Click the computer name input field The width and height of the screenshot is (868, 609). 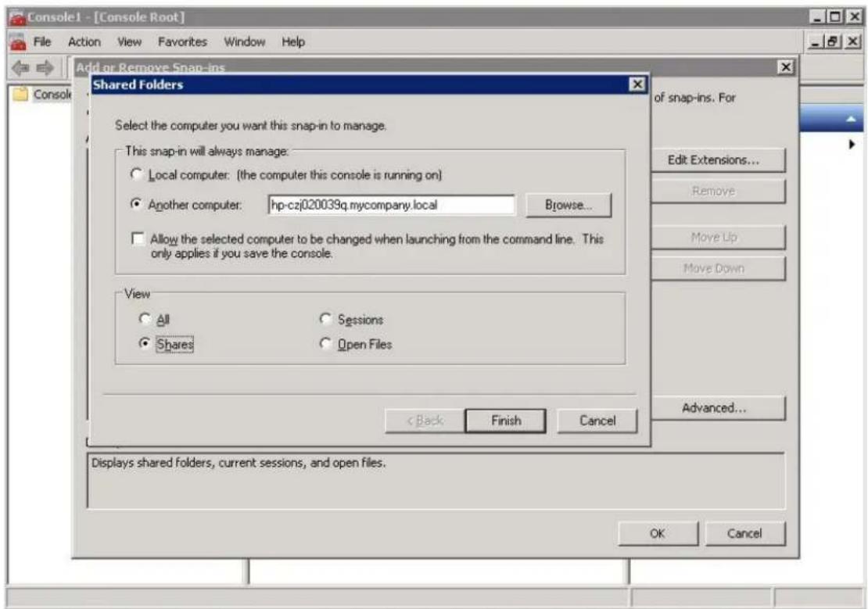(x=391, y=205)
